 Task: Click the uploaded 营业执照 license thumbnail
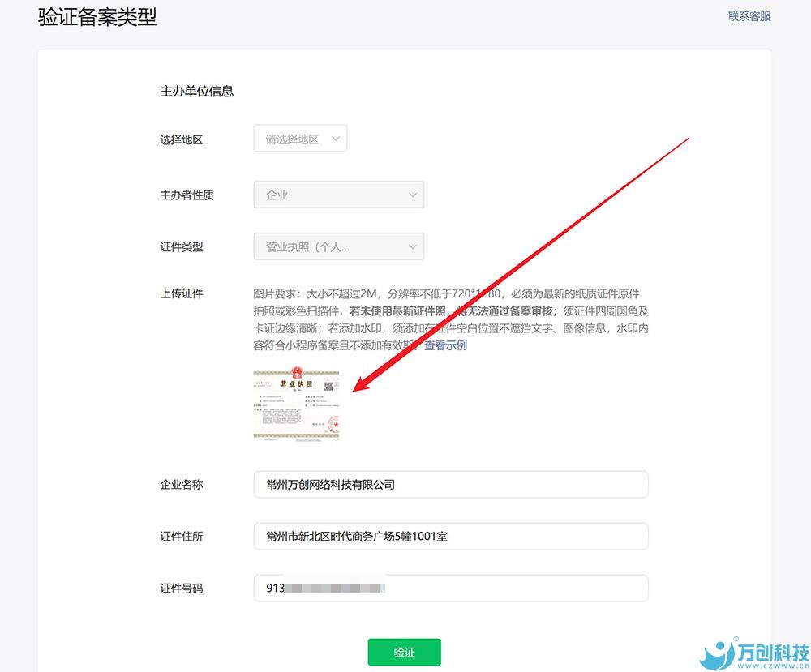point(296,405)
